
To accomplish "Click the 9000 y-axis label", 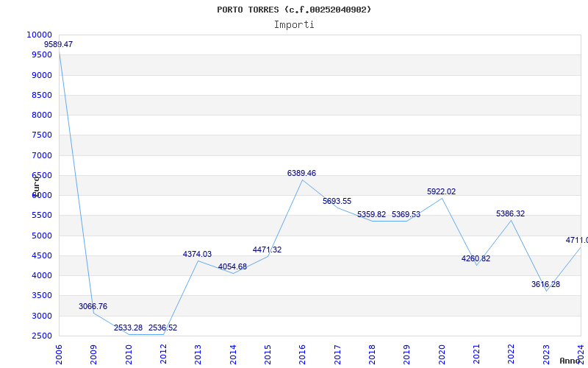I will [x=42, y=75].
